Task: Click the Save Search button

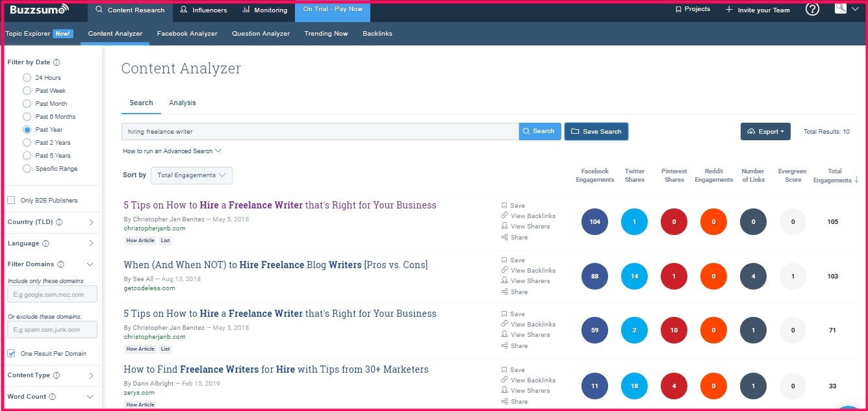Action: 596,132
